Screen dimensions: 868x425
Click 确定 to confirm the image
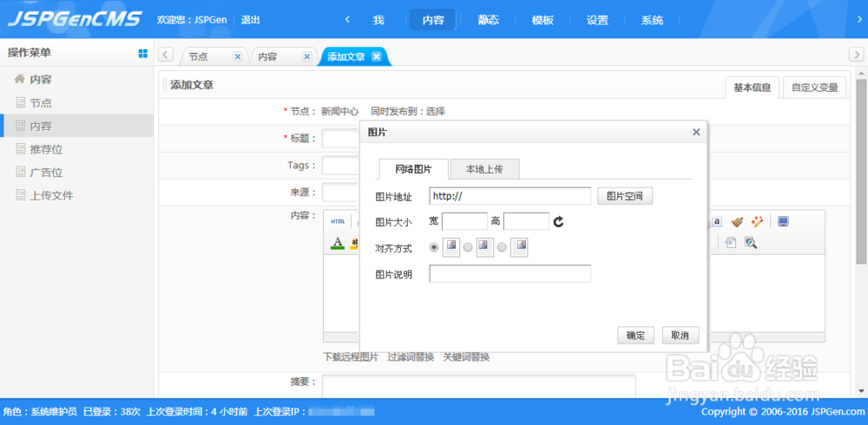pos(636,336)
